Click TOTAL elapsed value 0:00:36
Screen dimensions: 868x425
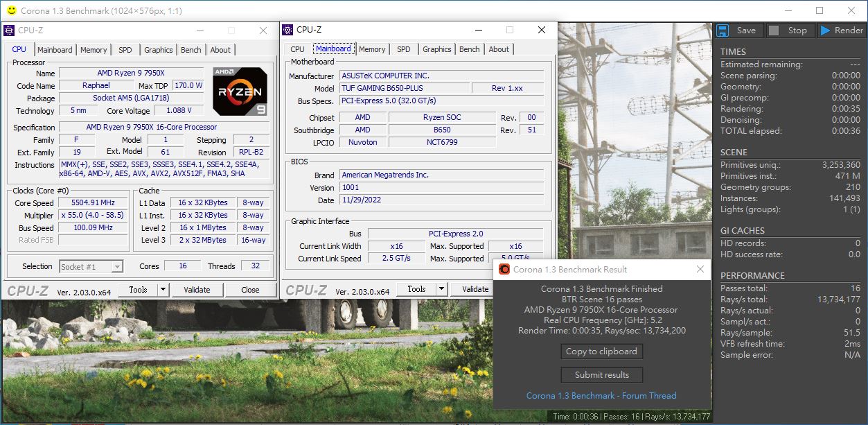846,131
